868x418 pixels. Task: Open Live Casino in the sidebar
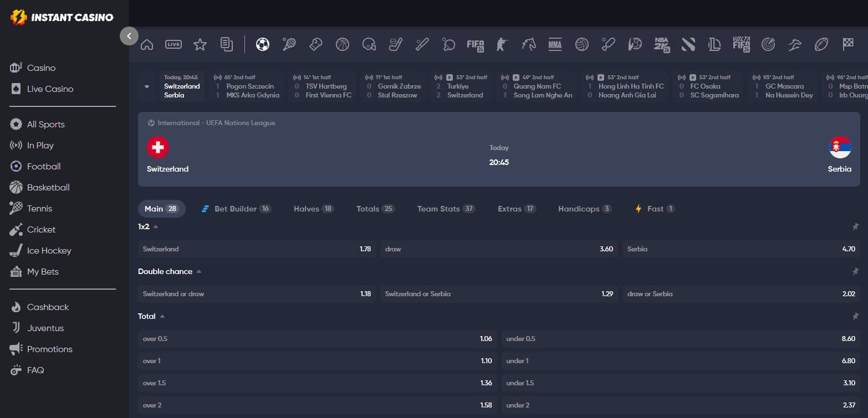click(x=42, y=89)
